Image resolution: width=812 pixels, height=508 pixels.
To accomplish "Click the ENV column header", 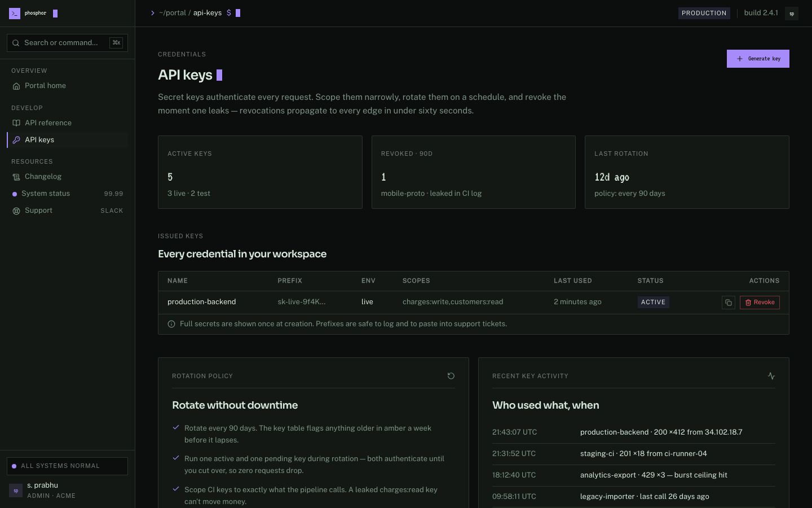I will (x=368, y=281).
